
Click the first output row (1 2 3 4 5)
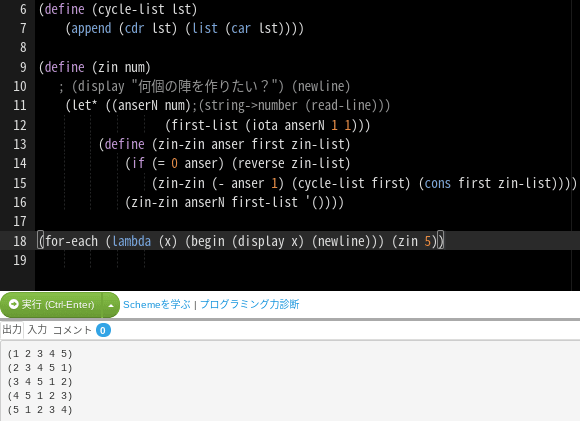coord(40,354)
